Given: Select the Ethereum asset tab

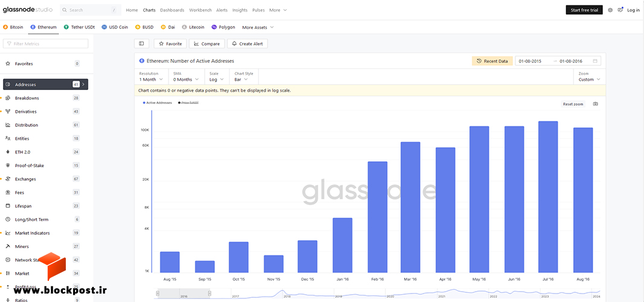Looking at the screenshot, I should point(43,27).
